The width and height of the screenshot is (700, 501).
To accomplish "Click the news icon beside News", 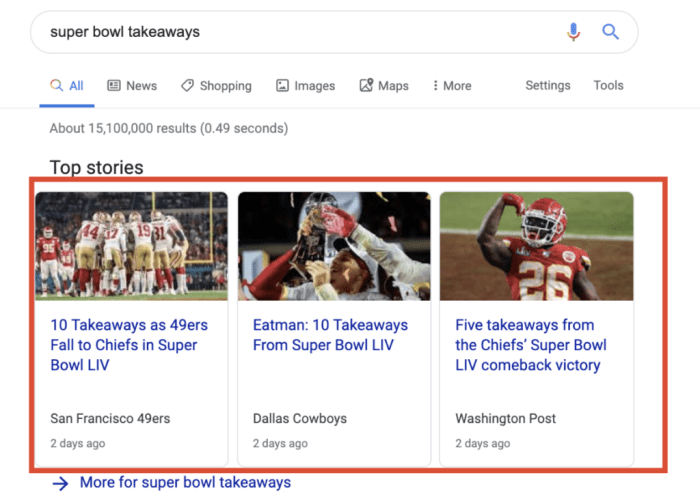I will 114,85.
